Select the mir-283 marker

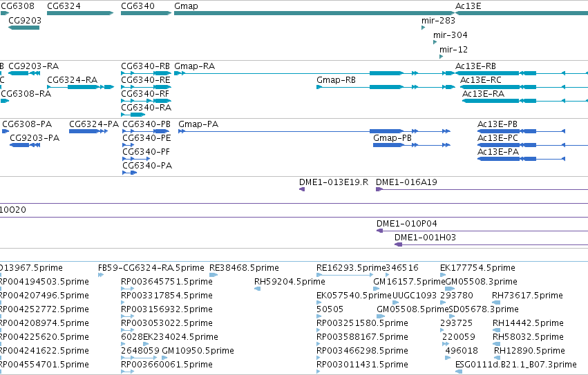point(423,28)
